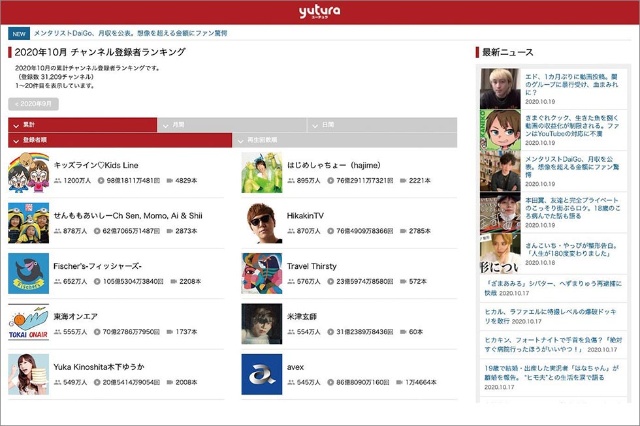Viewport: 640px width, 426px height.
Task: Click video count icon beside 2221本
Action: coord(403,180)
